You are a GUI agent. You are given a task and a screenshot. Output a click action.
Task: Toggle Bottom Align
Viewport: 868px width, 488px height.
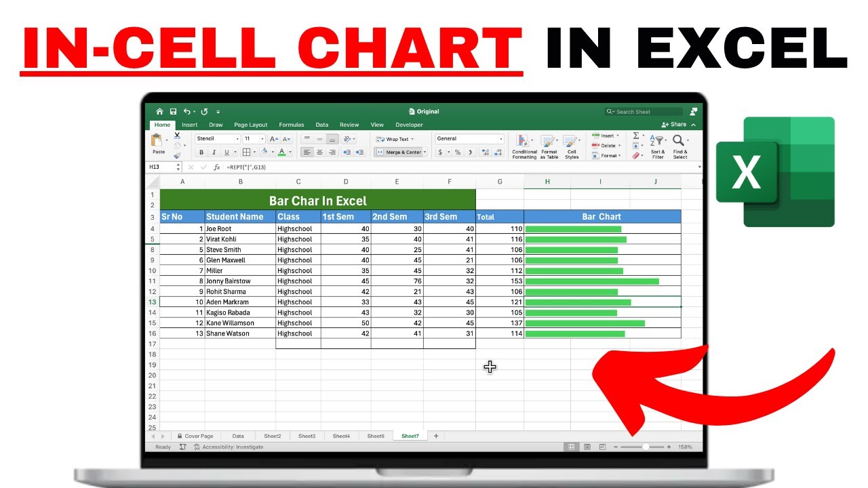click(x=332, y=138)
